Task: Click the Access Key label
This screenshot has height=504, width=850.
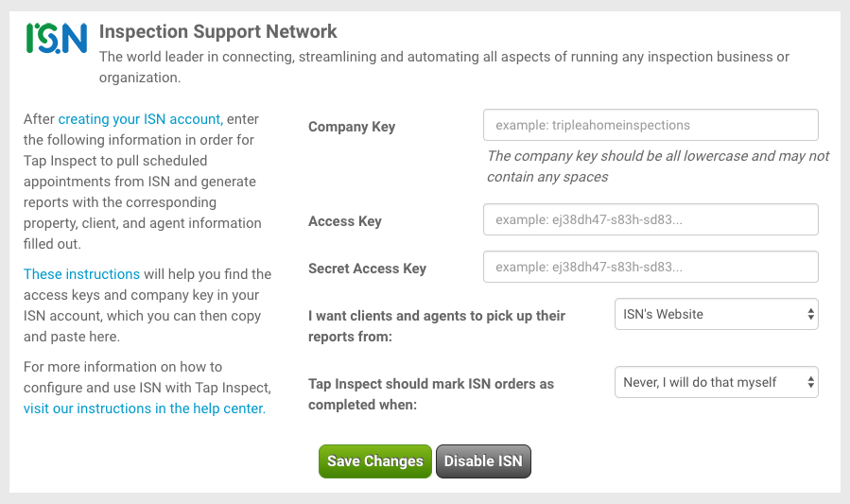Action: (x=345, y=221)
